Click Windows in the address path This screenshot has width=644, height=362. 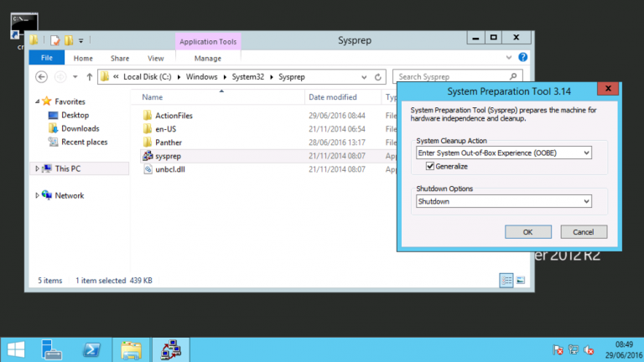click(201, 77)
